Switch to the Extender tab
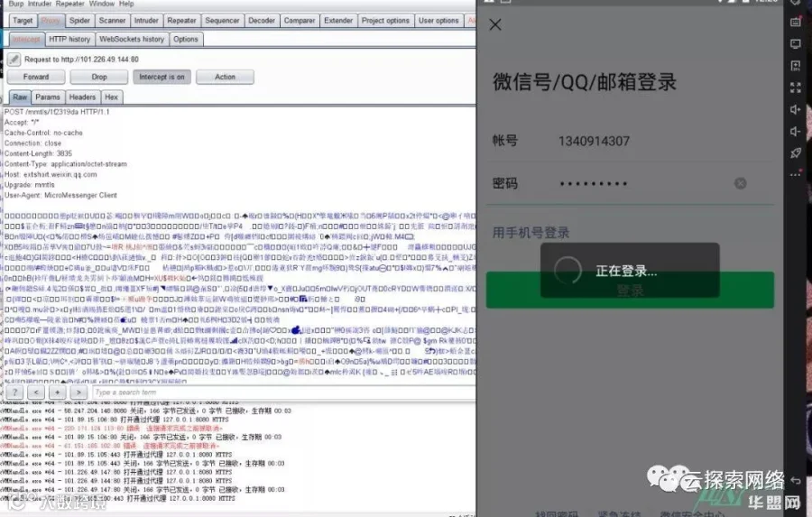 338,21
